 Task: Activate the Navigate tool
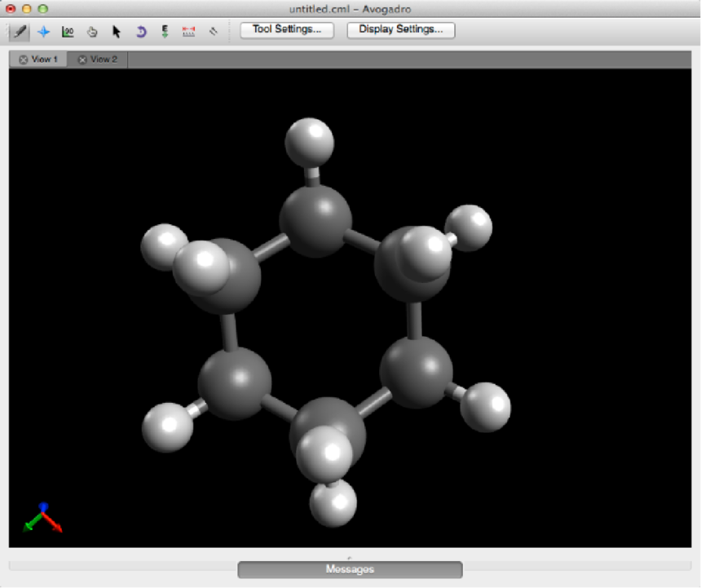tap(43, 32)
